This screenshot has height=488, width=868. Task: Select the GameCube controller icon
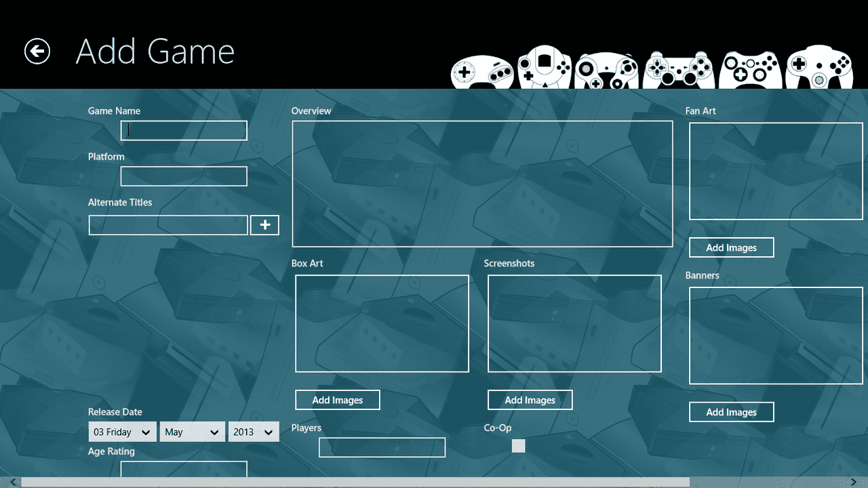point(606,68)
